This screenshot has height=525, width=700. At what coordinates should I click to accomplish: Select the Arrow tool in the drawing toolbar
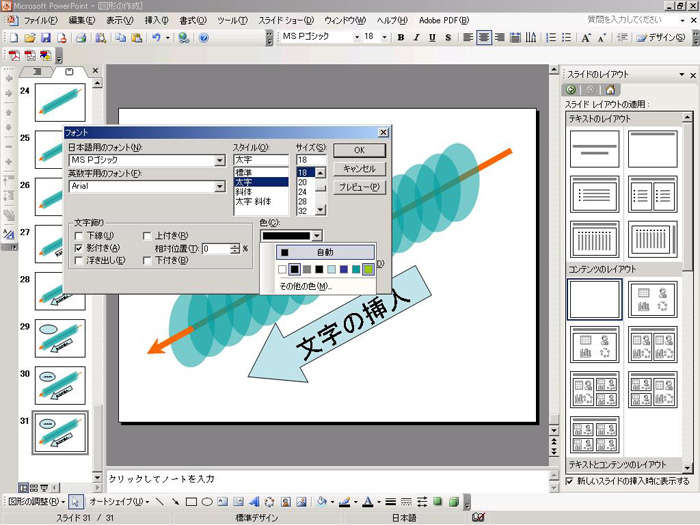click(175, 502)
